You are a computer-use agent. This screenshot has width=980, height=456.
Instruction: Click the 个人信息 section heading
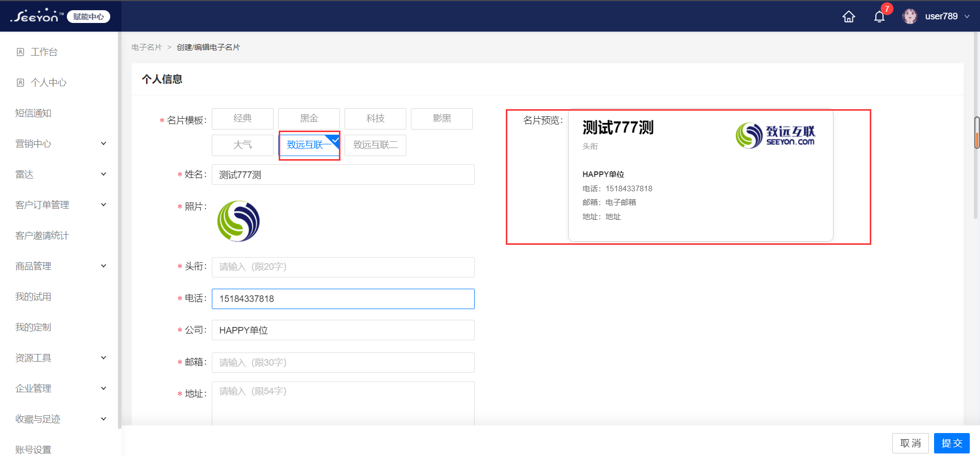pyautogui.click(x=162, y=79)
